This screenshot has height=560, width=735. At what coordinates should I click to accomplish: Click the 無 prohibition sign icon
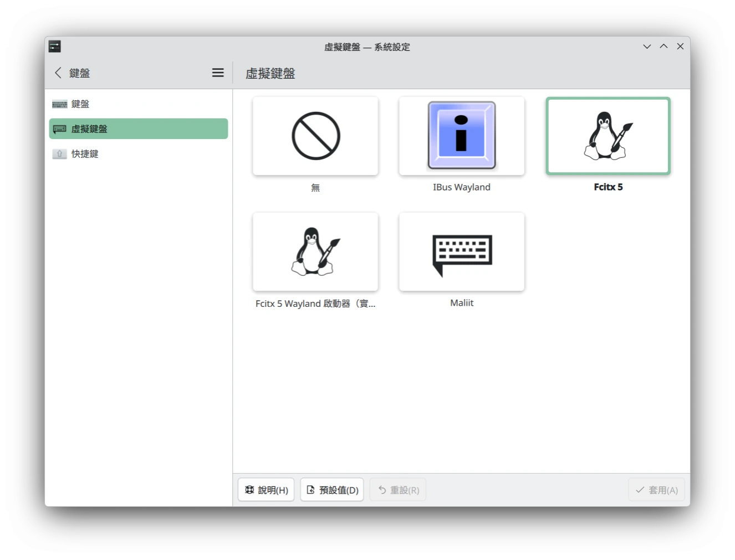tap(315, 136)
